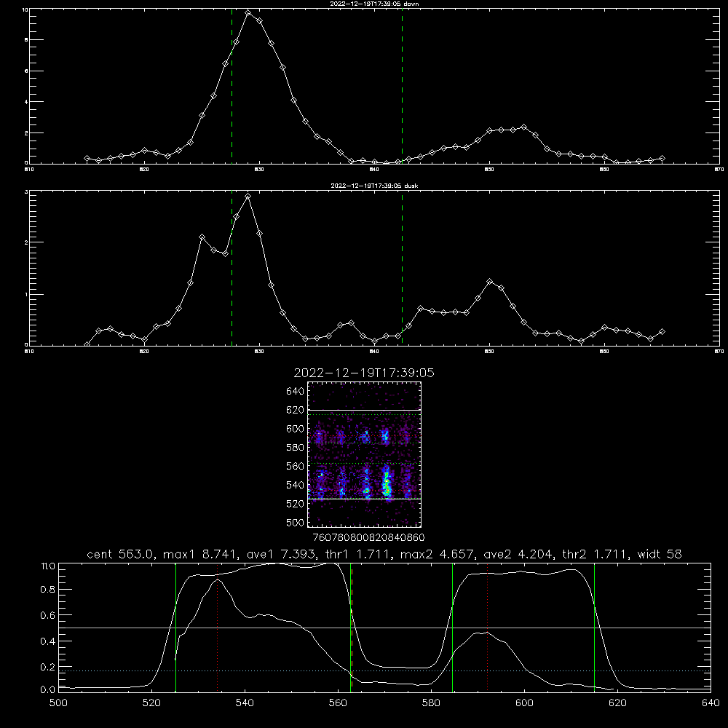Select the 'max1 8.741' value
The width and height of the screenshot is (728, 728).
point(199,554)
